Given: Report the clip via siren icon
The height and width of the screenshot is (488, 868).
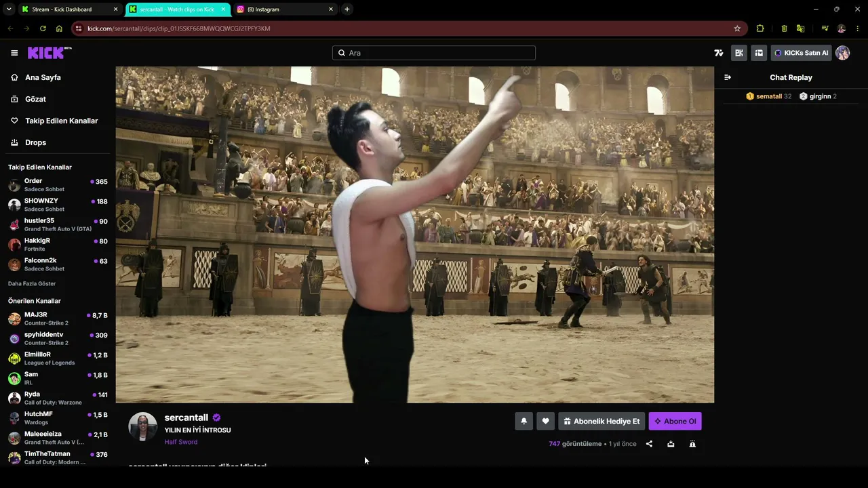Looking at the screenshot, I should pyautogui.click(x=692, y=444).
